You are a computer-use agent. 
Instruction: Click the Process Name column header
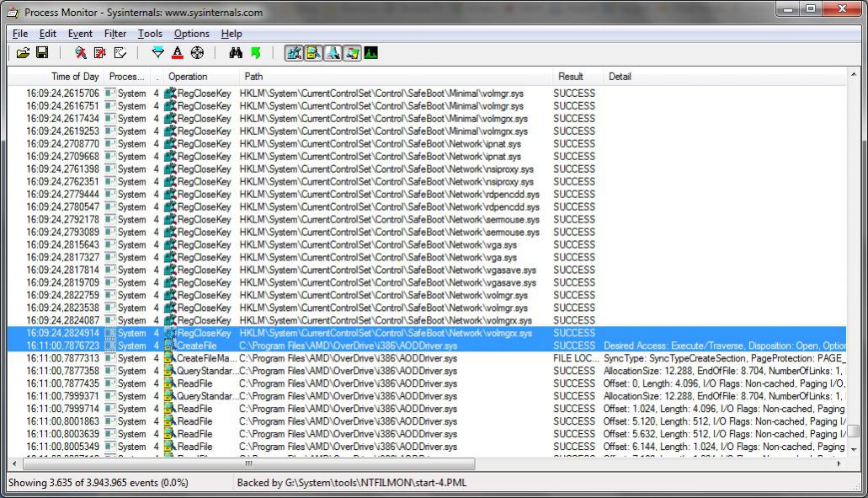(x=127, y=77)
